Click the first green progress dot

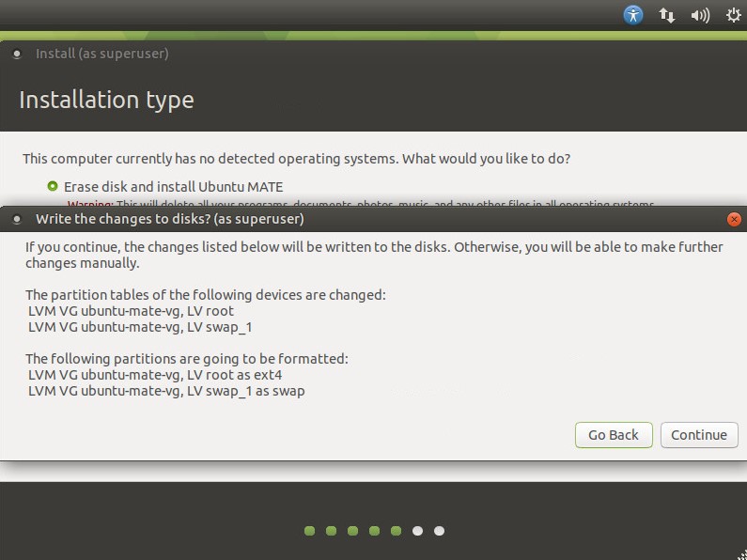click(x=310, y=531)
